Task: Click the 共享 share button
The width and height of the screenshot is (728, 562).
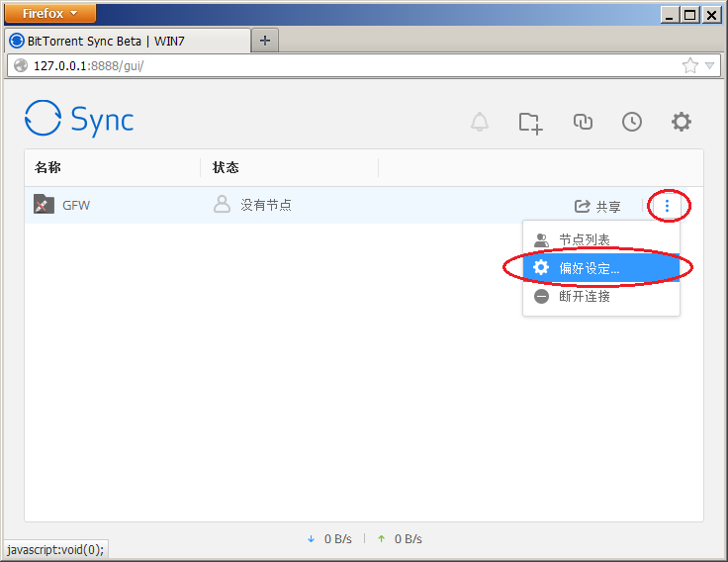Action: click(598, 207)
